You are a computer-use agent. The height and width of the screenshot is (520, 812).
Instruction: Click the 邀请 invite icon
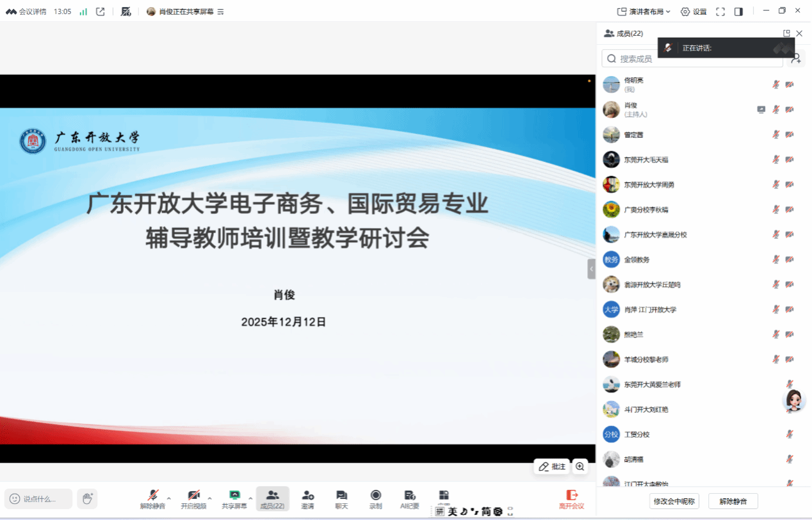[307, 499]
